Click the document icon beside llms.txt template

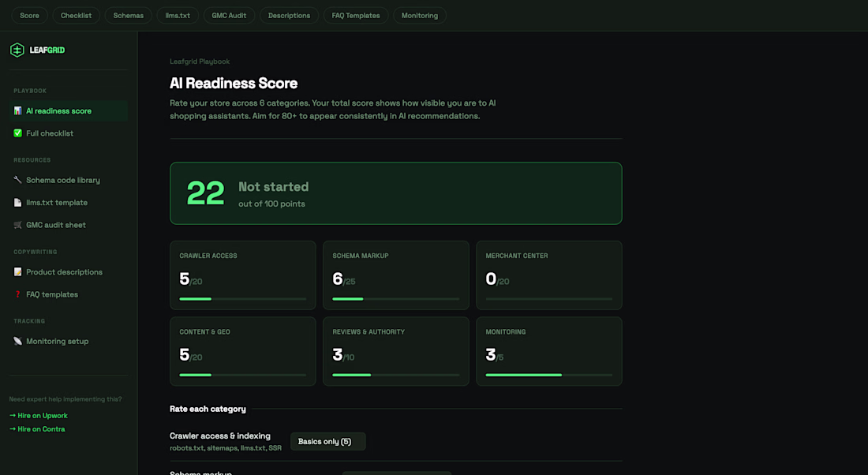[x=17, y=203]
